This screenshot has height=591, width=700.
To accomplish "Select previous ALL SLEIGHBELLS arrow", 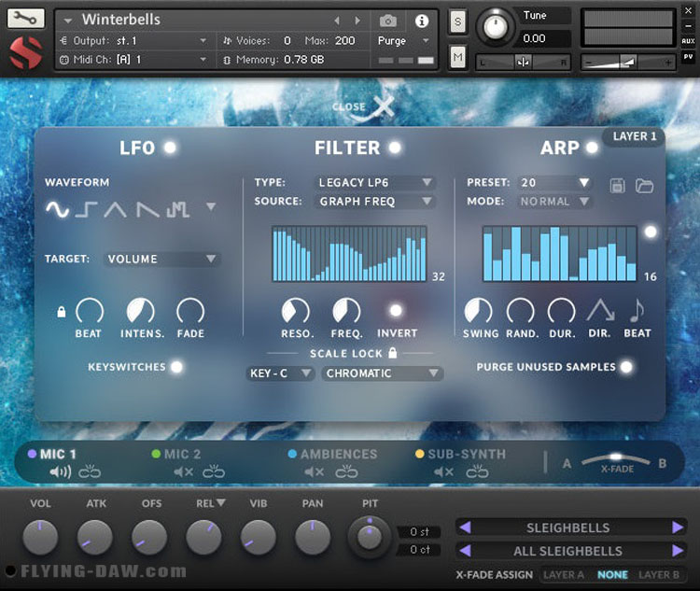I will pos(465,551).
